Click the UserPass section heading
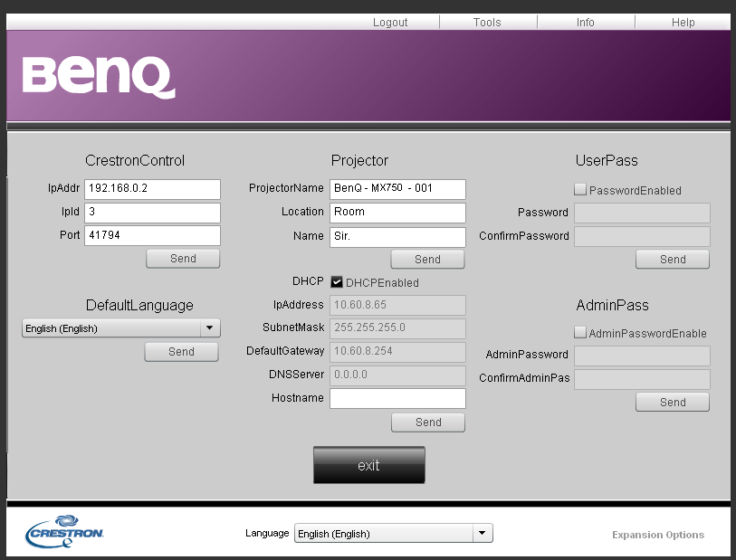 (607, 160)
